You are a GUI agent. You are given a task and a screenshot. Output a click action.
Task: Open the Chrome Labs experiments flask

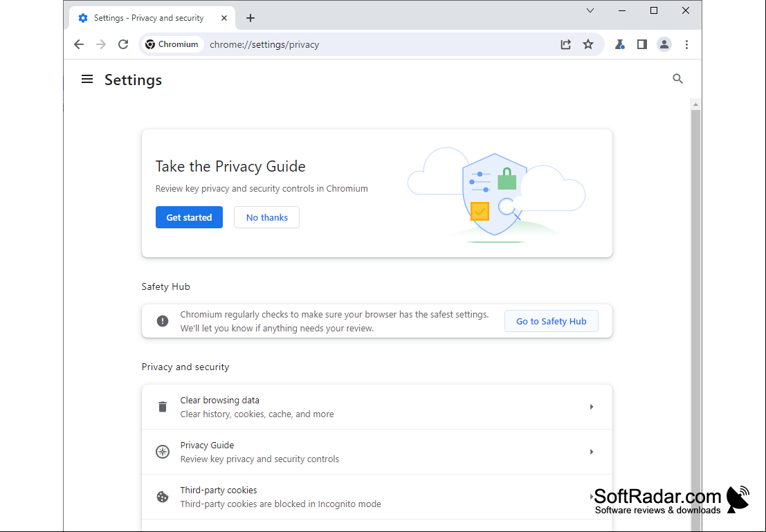click(619, 44)
